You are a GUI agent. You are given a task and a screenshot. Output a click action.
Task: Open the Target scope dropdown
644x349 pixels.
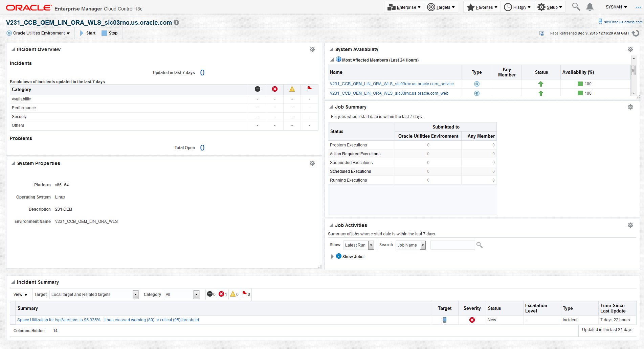[x=94, y=295]
